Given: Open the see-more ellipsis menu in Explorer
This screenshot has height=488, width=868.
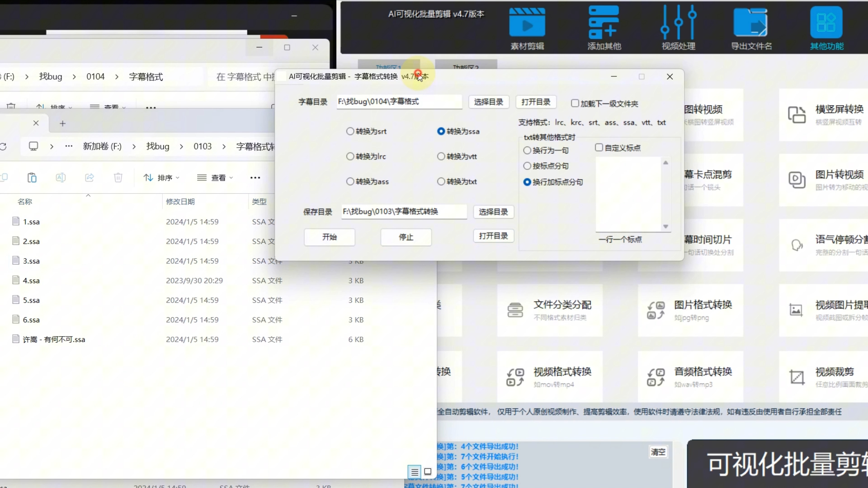Looking at the screenshot, I should coord(255,178).
